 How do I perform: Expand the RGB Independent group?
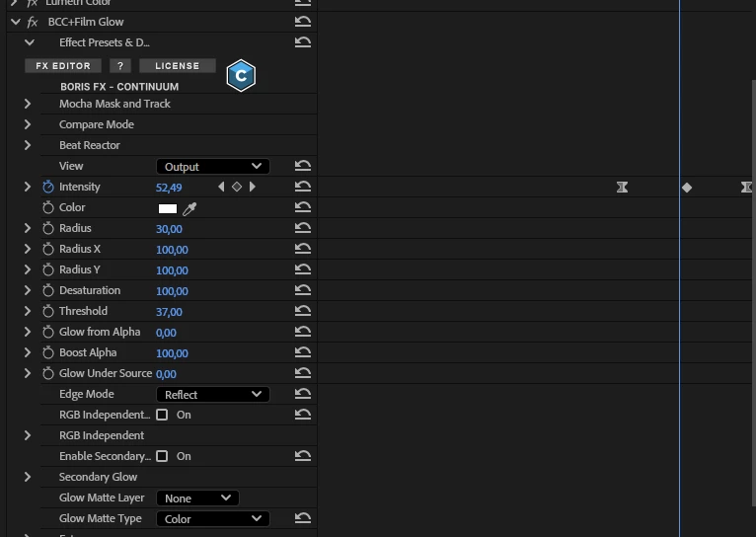point(28,435)
